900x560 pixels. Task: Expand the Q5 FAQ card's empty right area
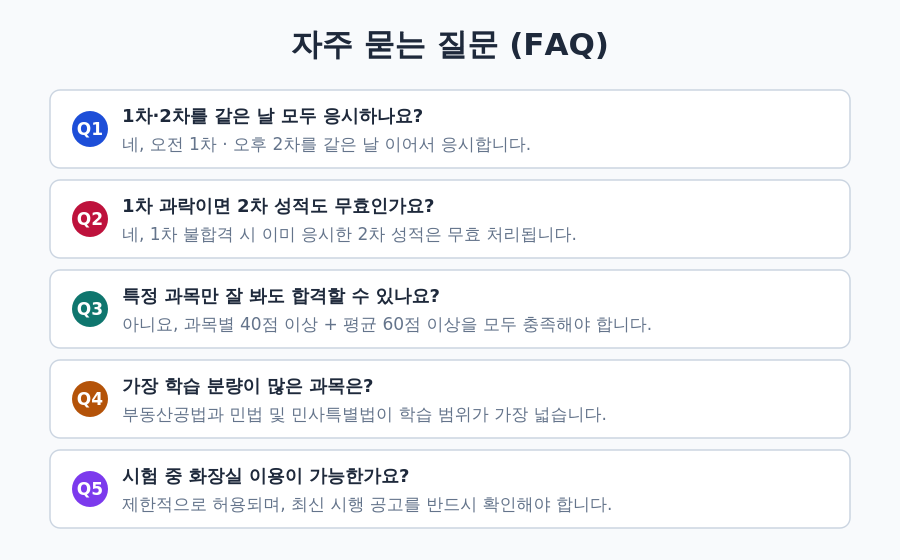(x=732, y=489)
